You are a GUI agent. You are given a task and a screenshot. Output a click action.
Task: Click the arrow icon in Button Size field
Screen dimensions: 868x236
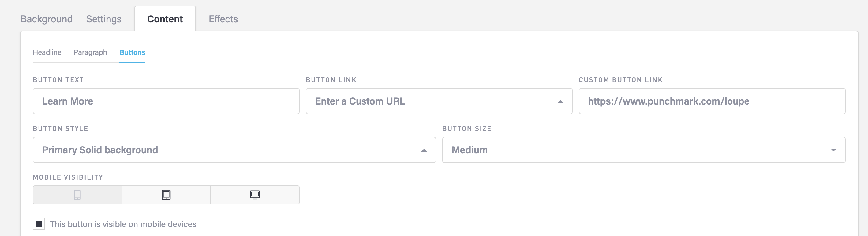[833, 150]
